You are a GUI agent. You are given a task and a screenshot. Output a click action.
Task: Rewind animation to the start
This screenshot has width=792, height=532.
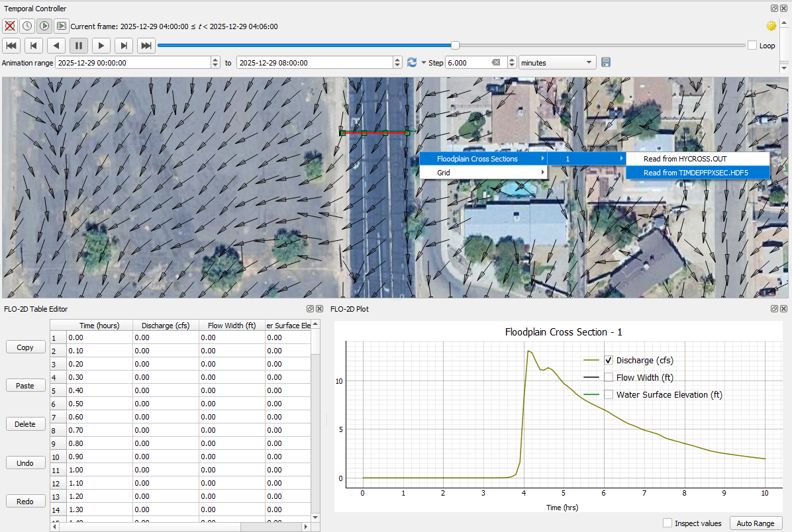click(11, 45)
